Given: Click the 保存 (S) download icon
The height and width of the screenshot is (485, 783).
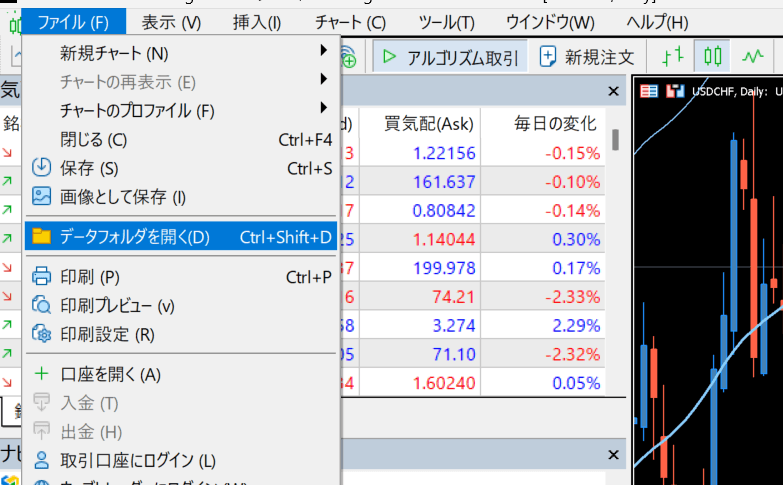Looking at the screenshot, I should tap(41, 167).
